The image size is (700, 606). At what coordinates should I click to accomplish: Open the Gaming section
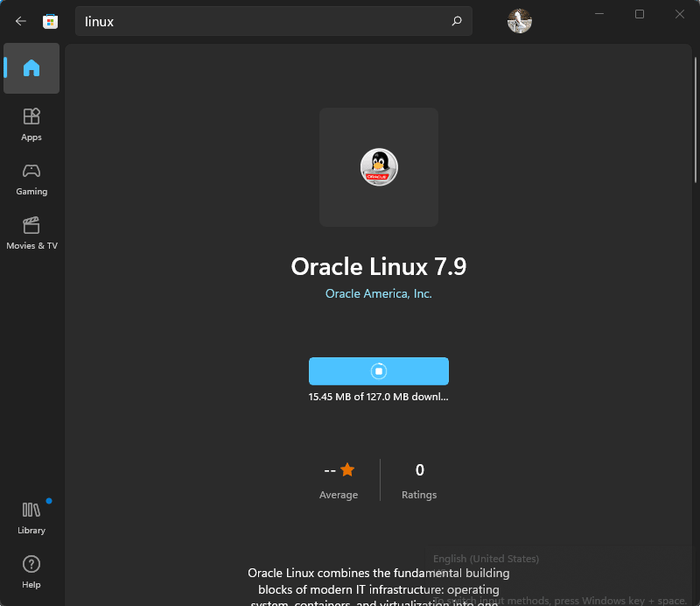click(31, 180)
